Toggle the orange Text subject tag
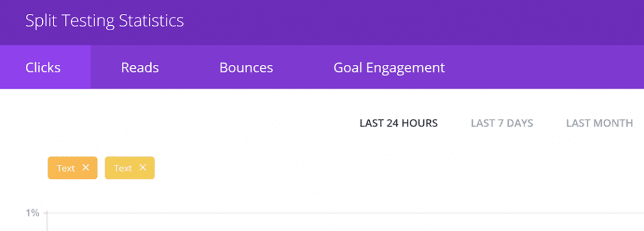Viewport: 644px width, 231px height. click(72, 167)
